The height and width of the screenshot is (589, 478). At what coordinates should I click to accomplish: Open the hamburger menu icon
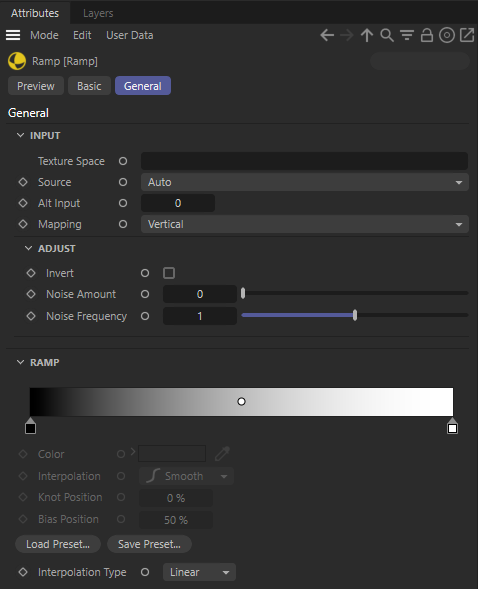pyautogui.click(x=13, y=35)
